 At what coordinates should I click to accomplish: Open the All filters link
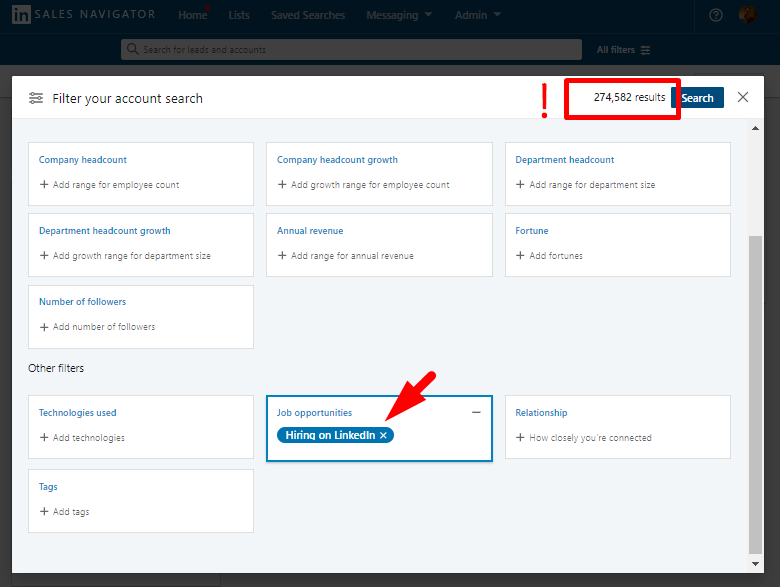[x=623, y=50]
